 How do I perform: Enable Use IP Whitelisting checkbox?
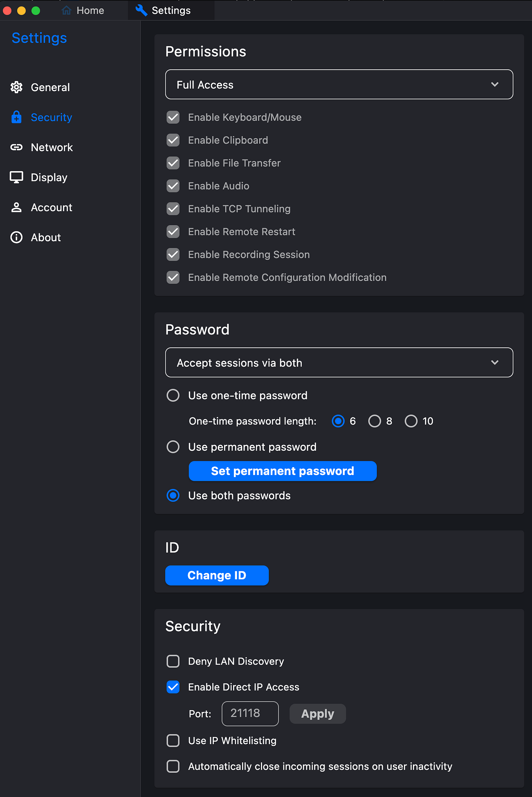pos(173,741)
